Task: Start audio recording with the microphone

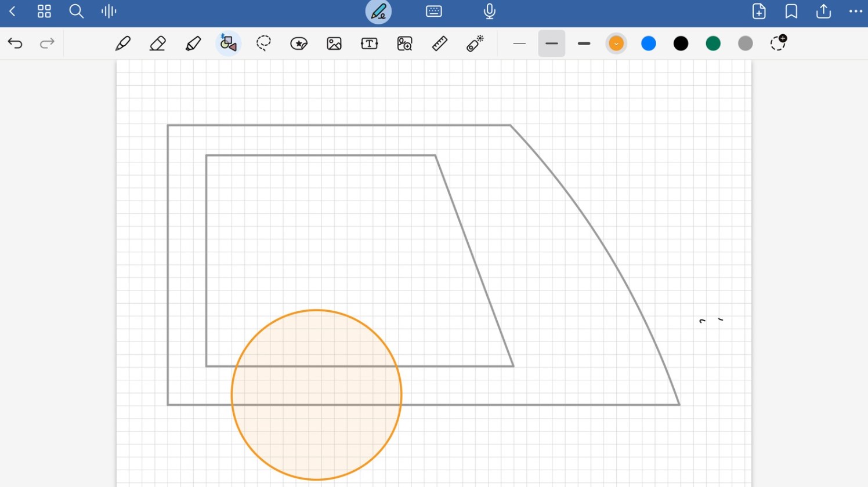Action: [x=490, y=11]
